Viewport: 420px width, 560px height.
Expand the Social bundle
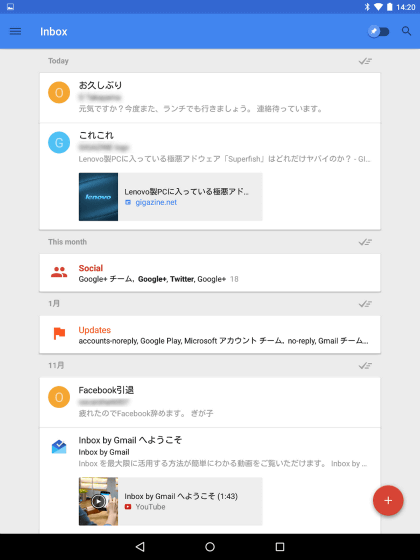(x=210, y=273)
